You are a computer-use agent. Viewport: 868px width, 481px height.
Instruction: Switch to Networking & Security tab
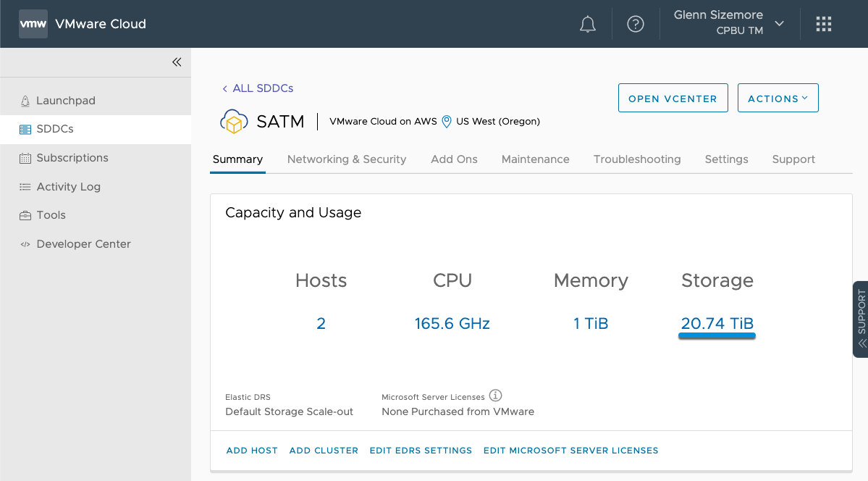pyautogui.click(x=347, y=159)
